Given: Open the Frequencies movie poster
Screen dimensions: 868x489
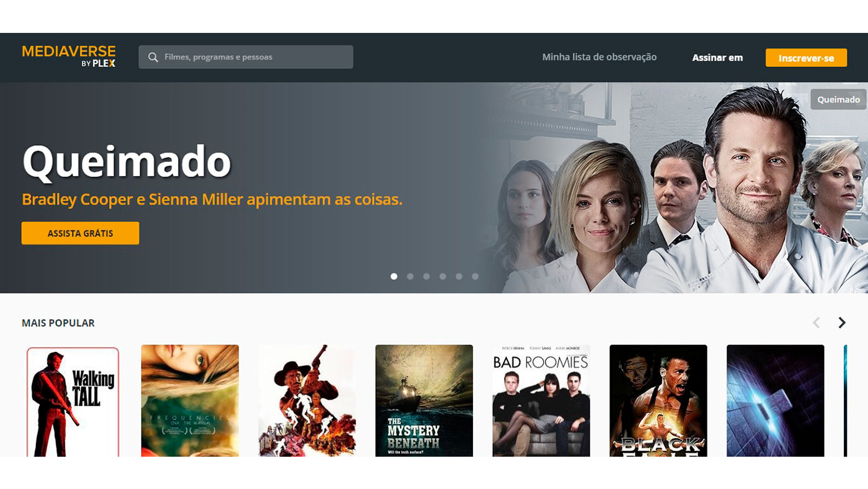Looking at the screenshot, I should (x=190, y=401).
